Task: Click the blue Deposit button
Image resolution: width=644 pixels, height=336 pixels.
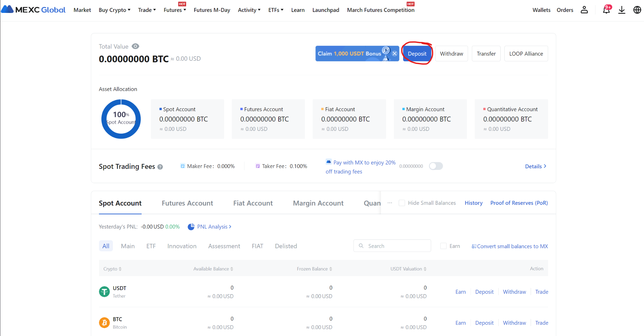Action: 417,53
